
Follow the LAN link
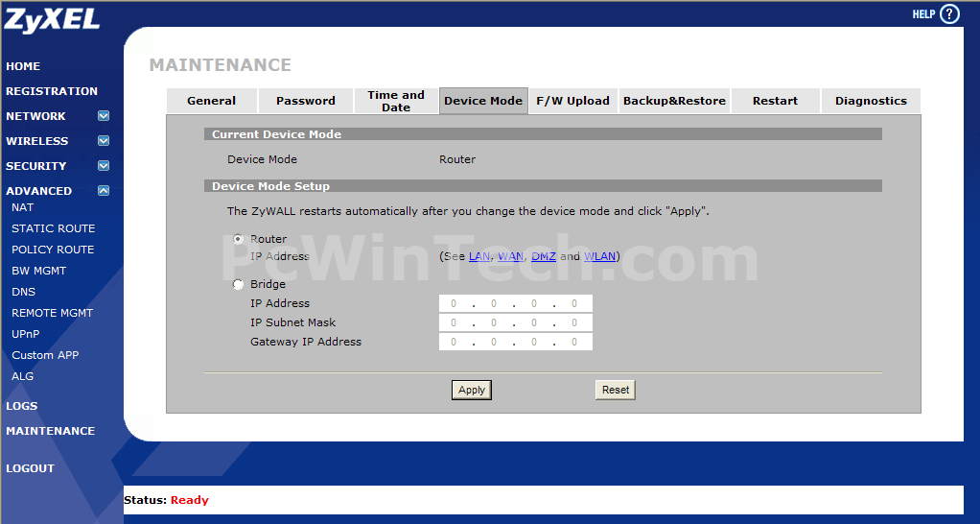click(x=479, y=256)
